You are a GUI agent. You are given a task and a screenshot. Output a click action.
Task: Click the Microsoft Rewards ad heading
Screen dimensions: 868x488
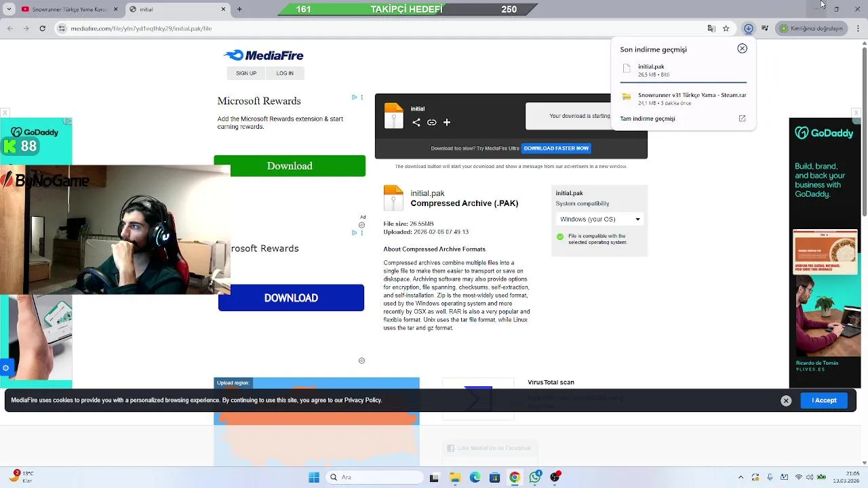(259, 101)
